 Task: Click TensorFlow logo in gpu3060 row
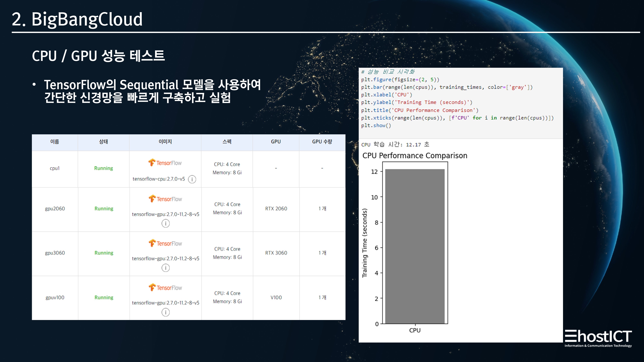(x=165, y=243)
